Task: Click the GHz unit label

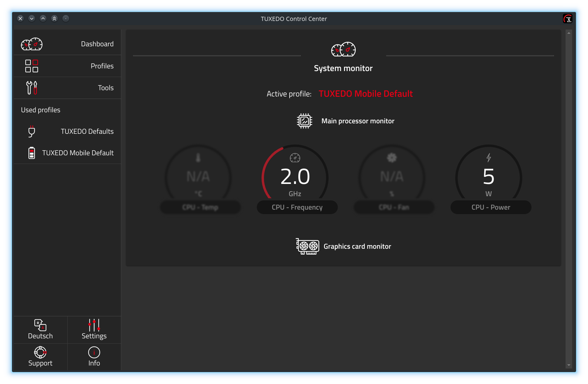Action: point(295,194)
